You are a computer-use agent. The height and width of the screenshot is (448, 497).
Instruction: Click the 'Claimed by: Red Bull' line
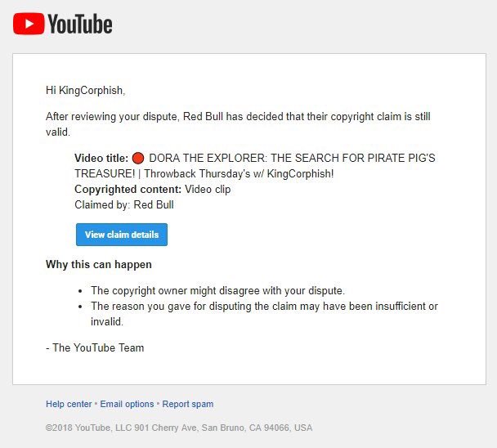tap(124, 205)
